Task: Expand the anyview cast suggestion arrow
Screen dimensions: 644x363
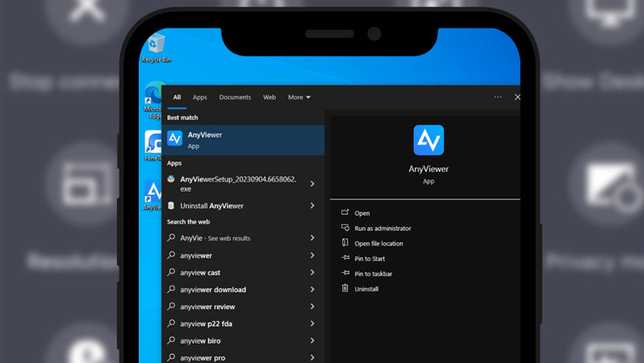Action: click(x=313, y=272)
